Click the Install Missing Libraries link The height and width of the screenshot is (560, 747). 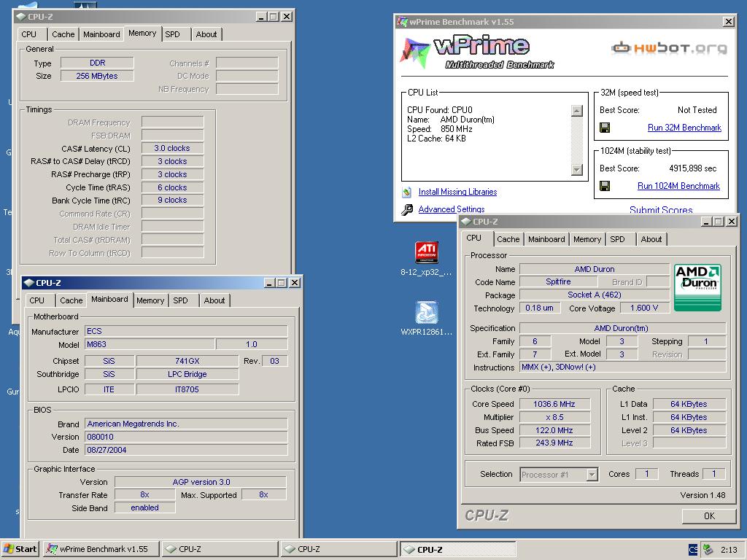coord(457,192)
